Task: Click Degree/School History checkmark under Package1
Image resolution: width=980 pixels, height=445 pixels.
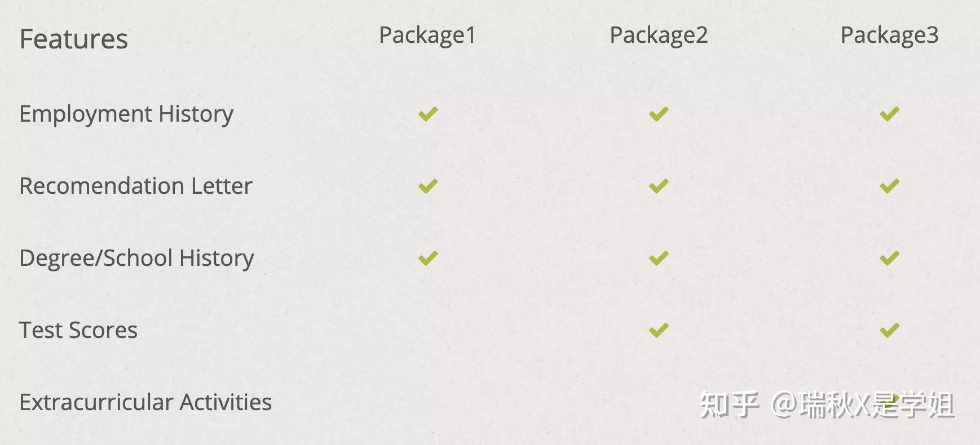Action: (x=428, y=258)
